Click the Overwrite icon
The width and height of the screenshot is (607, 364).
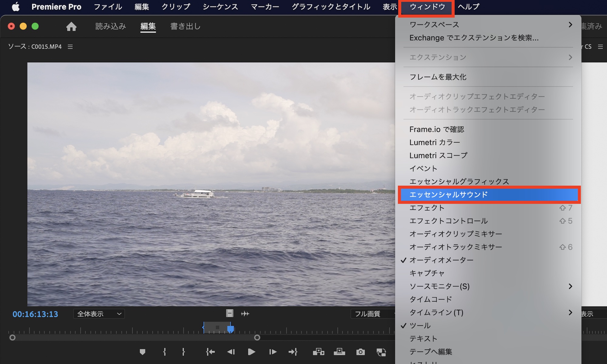(x=339, y=352)
